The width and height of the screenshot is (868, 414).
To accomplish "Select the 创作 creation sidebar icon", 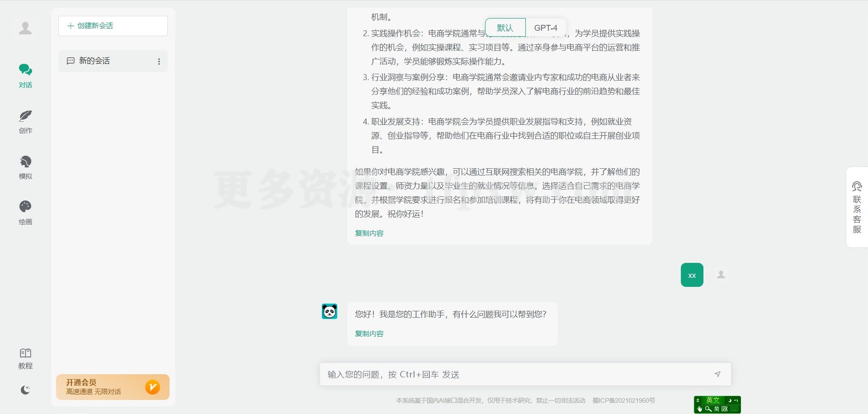I will (25, 121).
